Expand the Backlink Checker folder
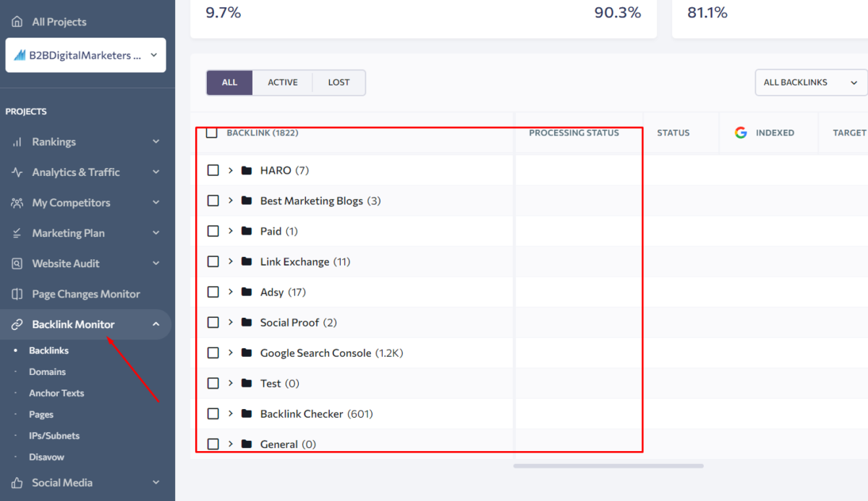Viewport: 868px width, 501px height. (x=231, y=413)
